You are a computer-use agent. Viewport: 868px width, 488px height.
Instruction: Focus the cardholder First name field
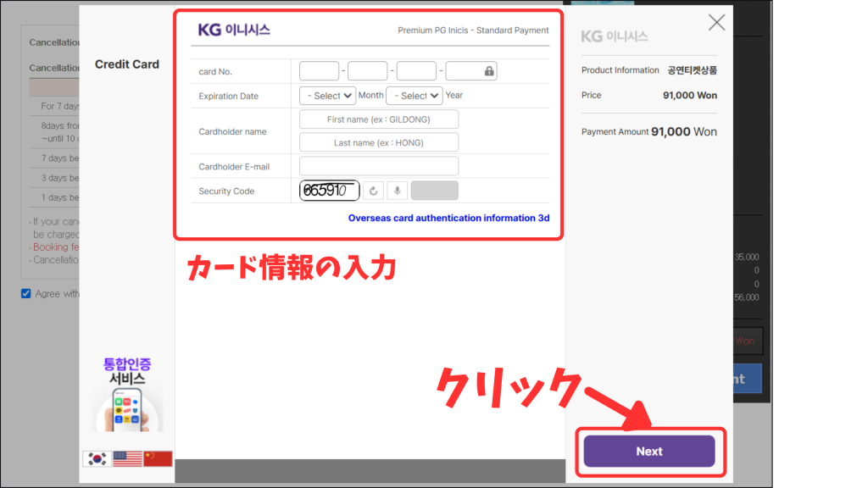point(379,119)
